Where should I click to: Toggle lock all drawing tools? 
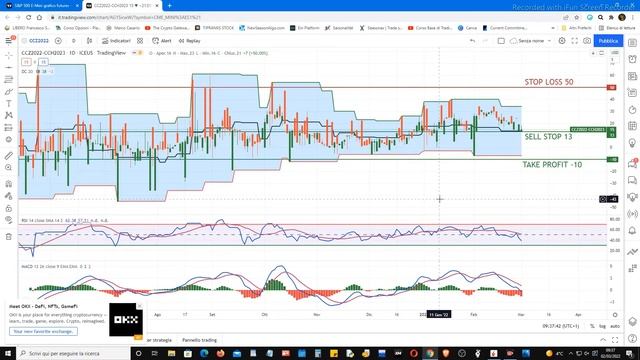pos(9,208)
